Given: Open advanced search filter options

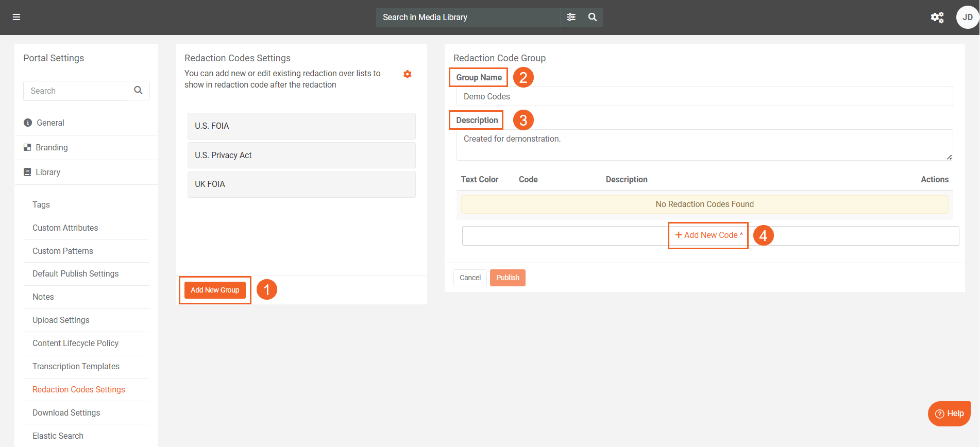Looking at the screenshot, I should 571,17.
